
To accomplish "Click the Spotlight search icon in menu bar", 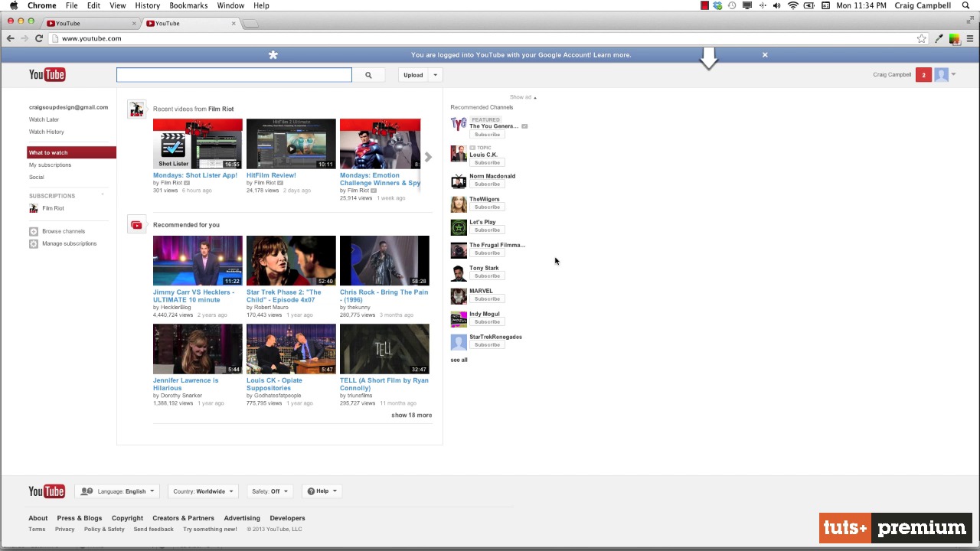I will point(965,5).
